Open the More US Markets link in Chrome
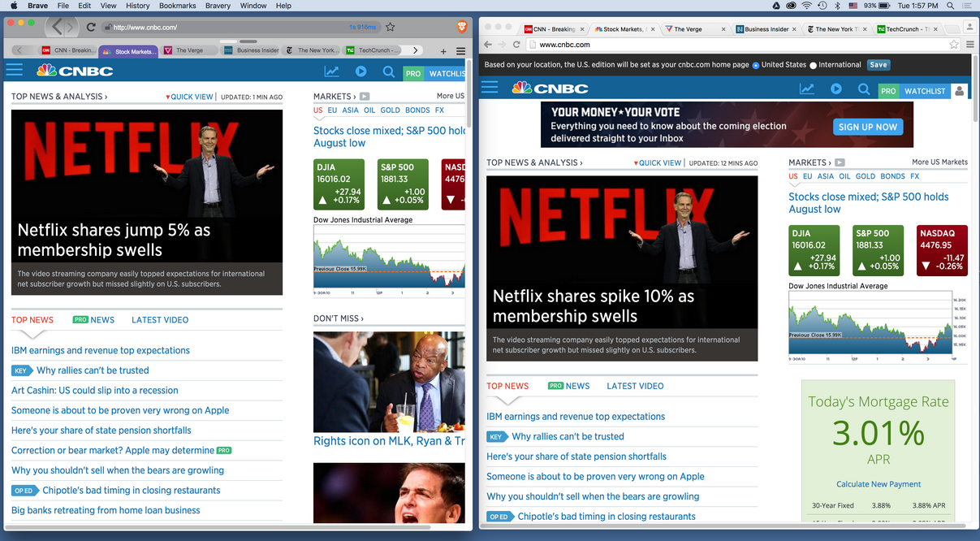 [x=939, y=162]
